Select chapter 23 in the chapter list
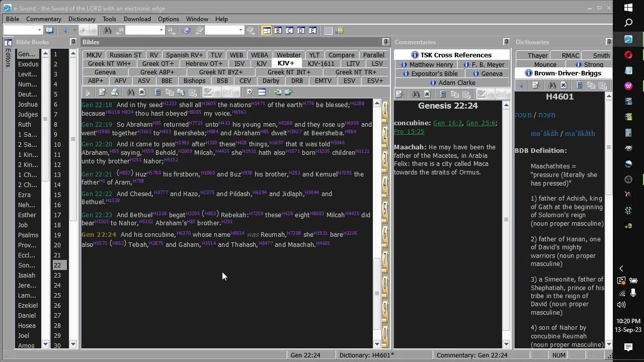644x362 pixels. [x=58, y=275]
